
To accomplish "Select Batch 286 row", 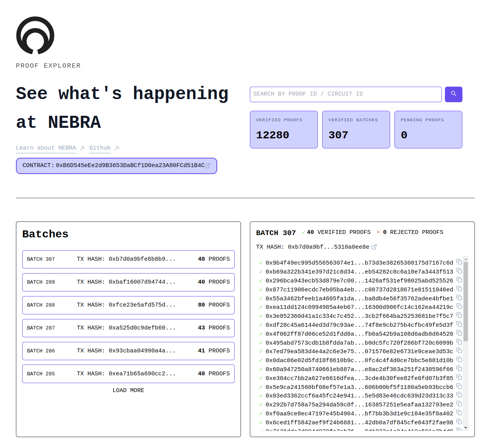I will (128, 351).
